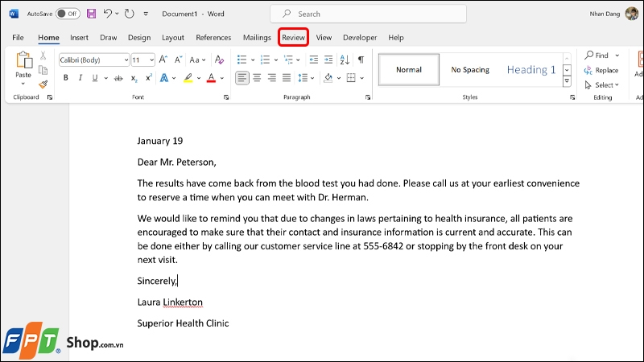Decrease font size with shrink icon
This screenshot has height=362, width=644.
[178, 60]
